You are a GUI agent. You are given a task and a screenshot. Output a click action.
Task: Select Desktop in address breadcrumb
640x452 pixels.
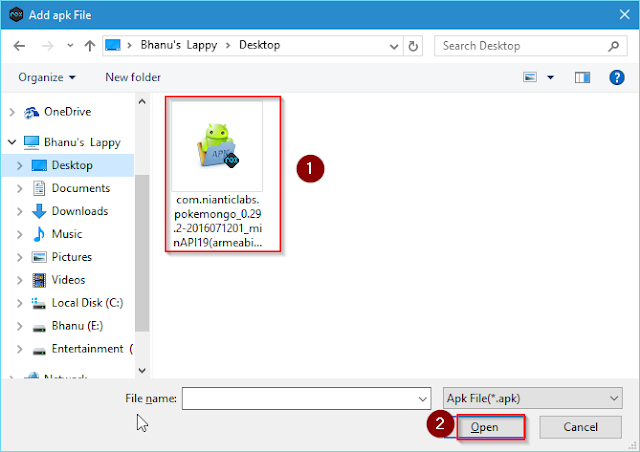260,45
